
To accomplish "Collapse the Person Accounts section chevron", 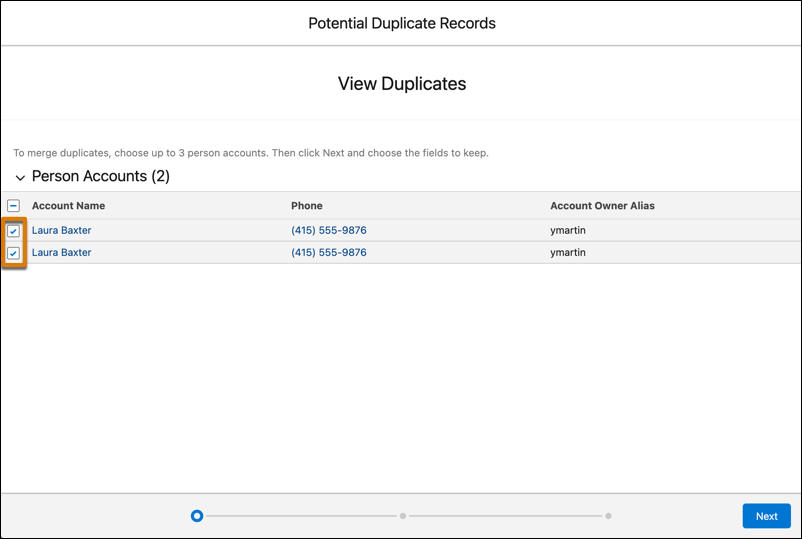I will tap(20, 178).
